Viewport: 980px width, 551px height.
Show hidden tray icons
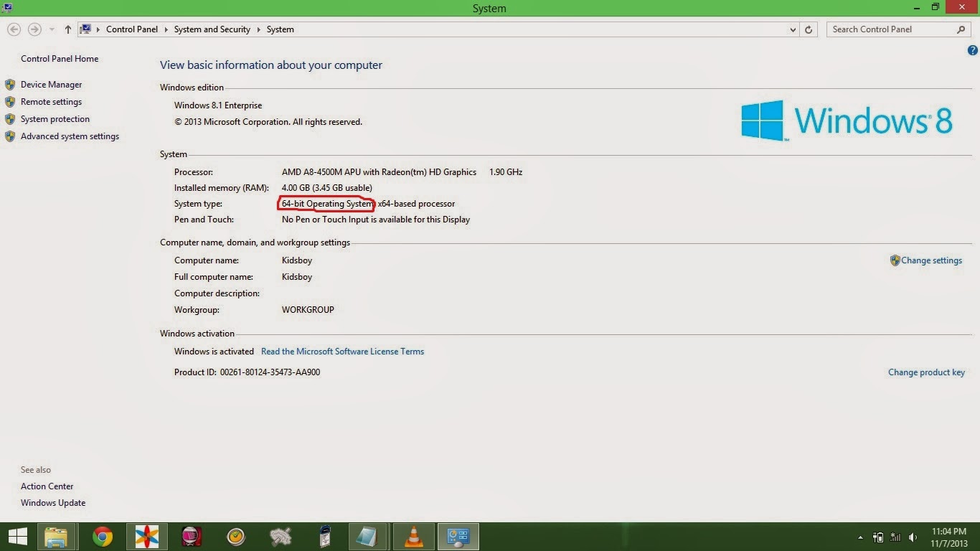coord(860,537)
